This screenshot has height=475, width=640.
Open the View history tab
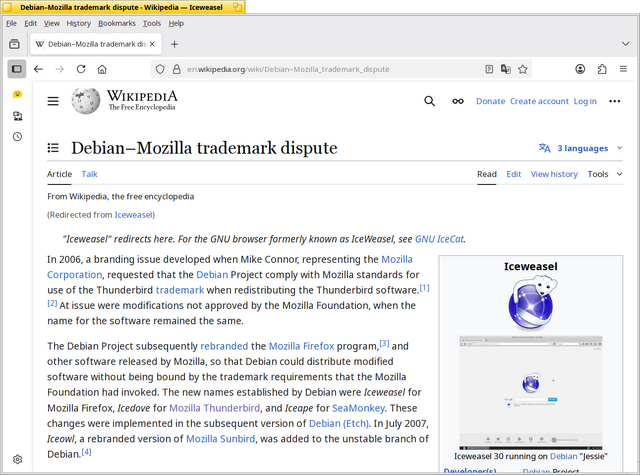pos(554,174)
